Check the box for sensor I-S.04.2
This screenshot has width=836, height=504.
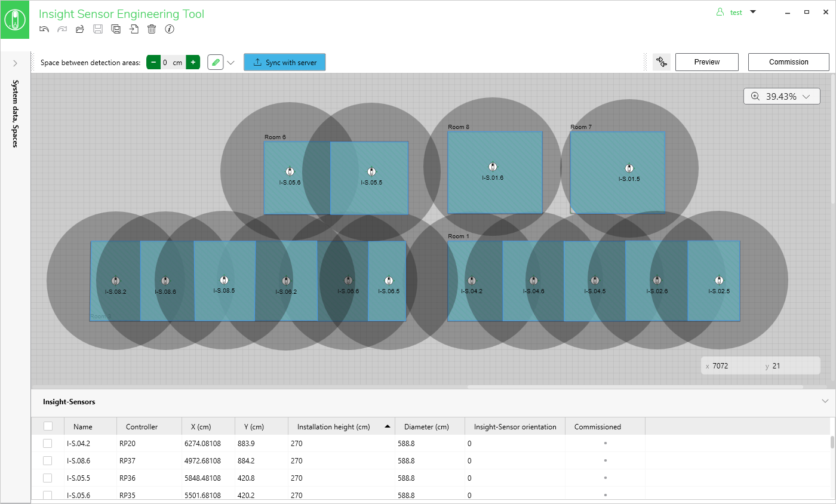48,444
